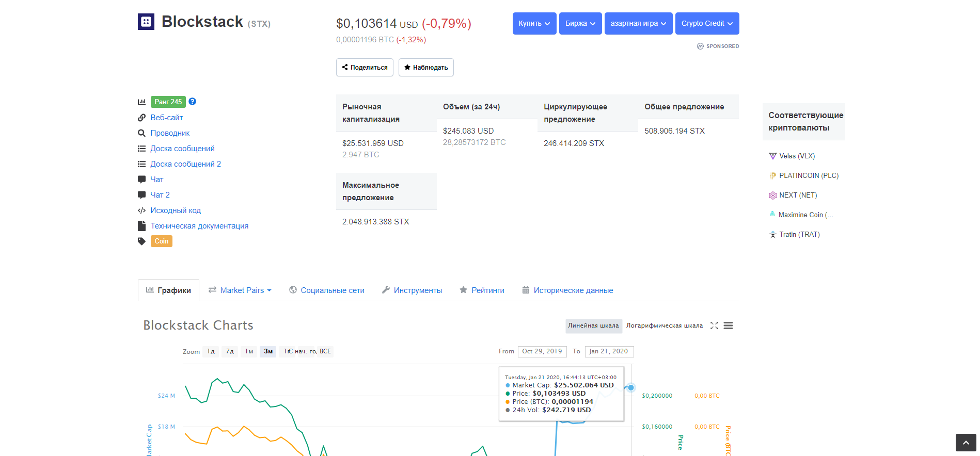980x456 pixels.
Task: Open the Доска сообщений 2 link
Action: pyautogui.click(x=186, y=164)
